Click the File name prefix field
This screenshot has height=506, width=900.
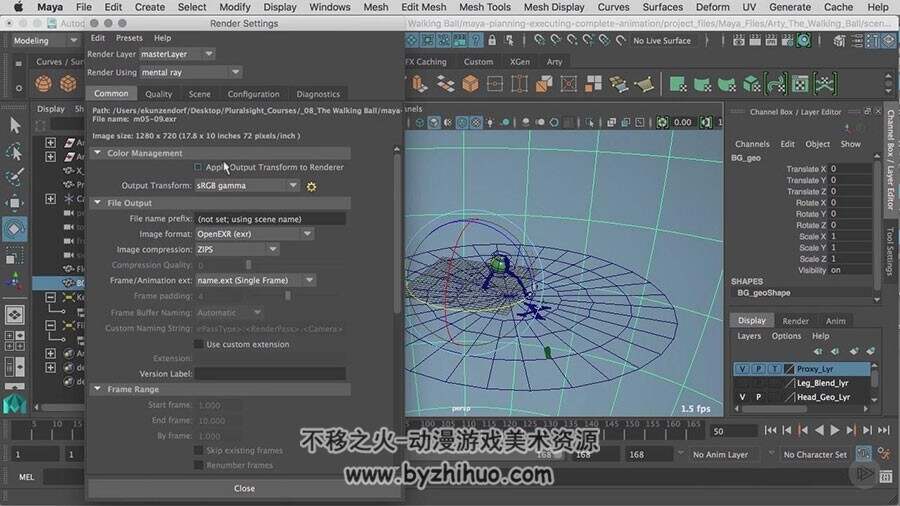(270, 219)
